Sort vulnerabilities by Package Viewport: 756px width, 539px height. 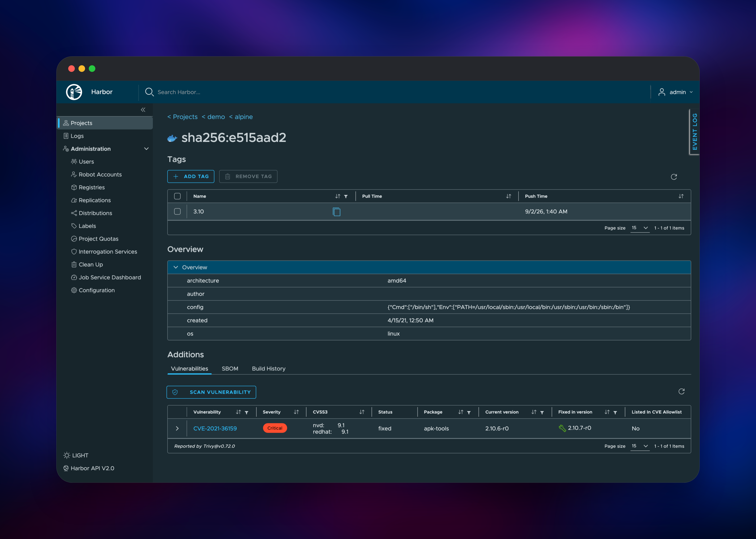(461, 412)
